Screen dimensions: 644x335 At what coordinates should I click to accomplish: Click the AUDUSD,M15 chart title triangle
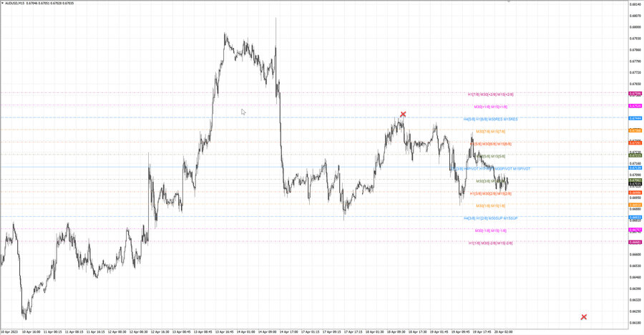pyautogui.click(x=2, y=4)
